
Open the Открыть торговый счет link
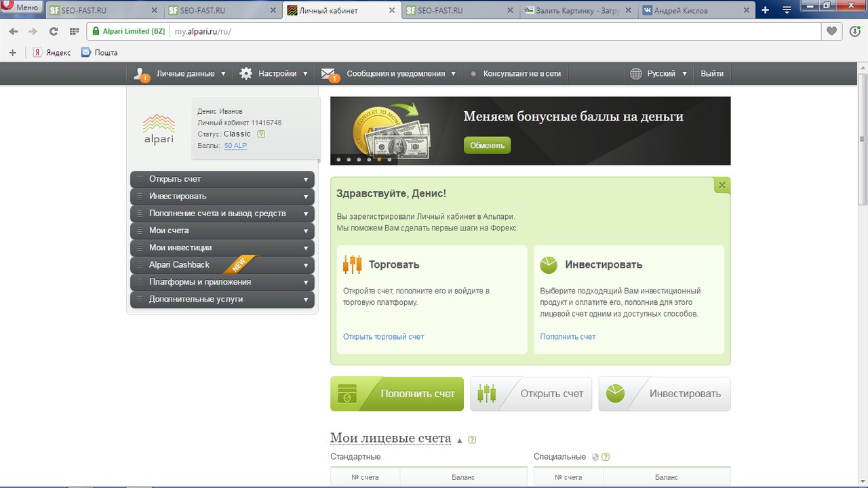(x=384, y=337)
